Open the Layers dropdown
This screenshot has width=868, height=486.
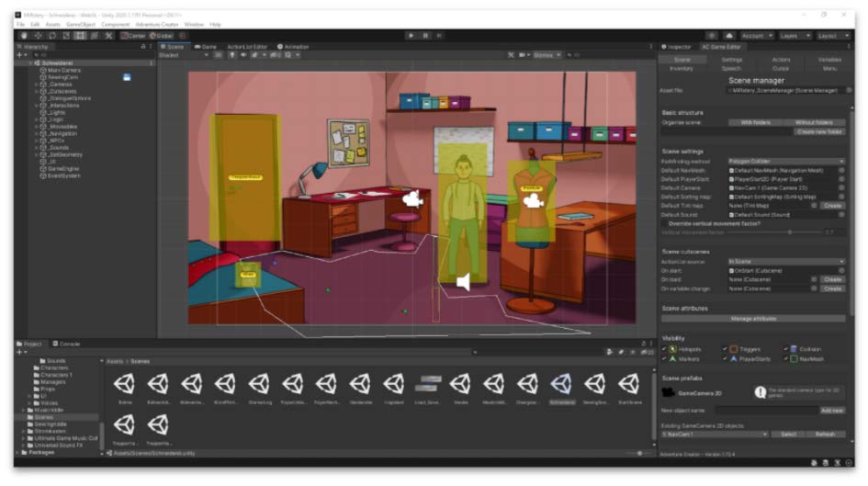click(789, 35)
